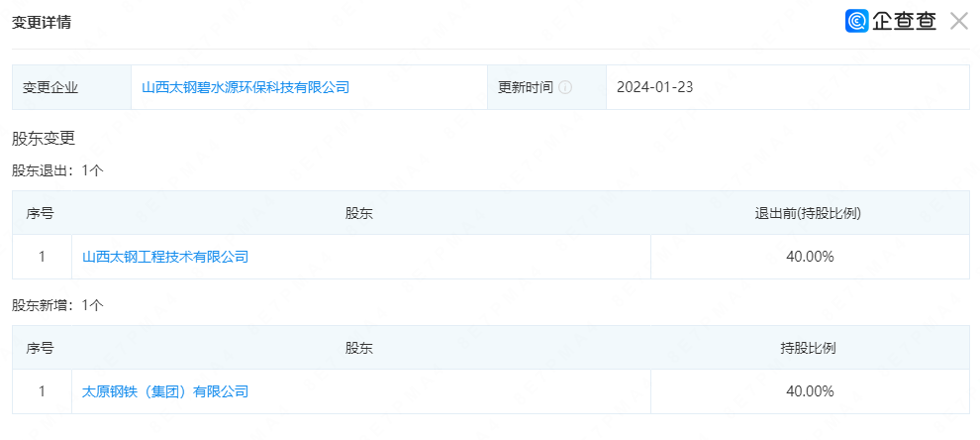Click the update date 2024-01-23
Viewport: 980px width, 440px height.
[x=654, y=87]
